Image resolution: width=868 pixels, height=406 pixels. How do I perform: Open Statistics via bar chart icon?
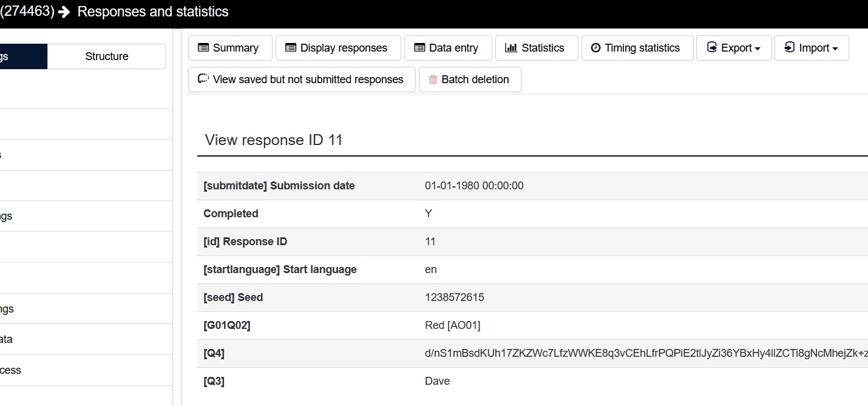(511, 48)
